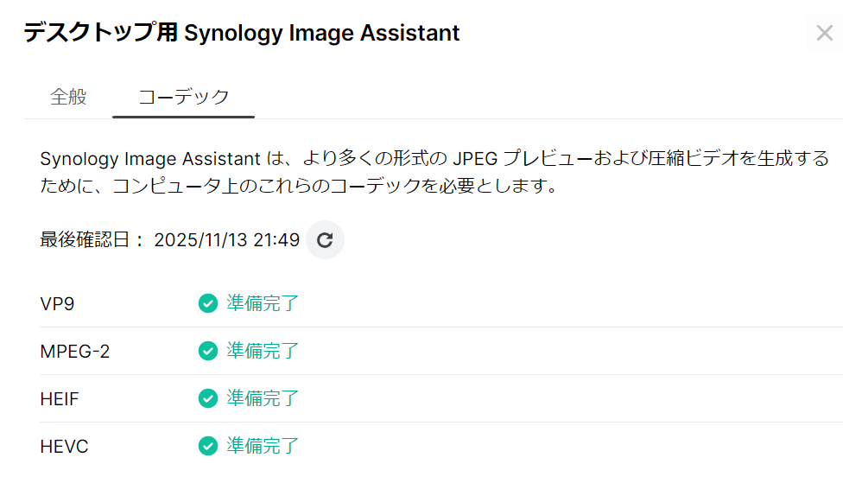Select the MPEG-2 codec name label
This screenshot has height=483, width=868.
click(75, 352)
